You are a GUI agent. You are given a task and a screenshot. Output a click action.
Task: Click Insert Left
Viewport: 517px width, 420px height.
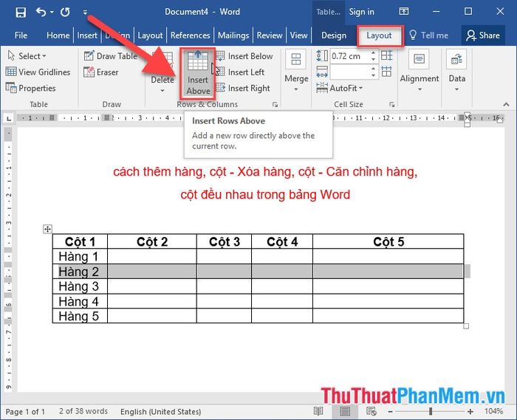click(x=240, y=72)
